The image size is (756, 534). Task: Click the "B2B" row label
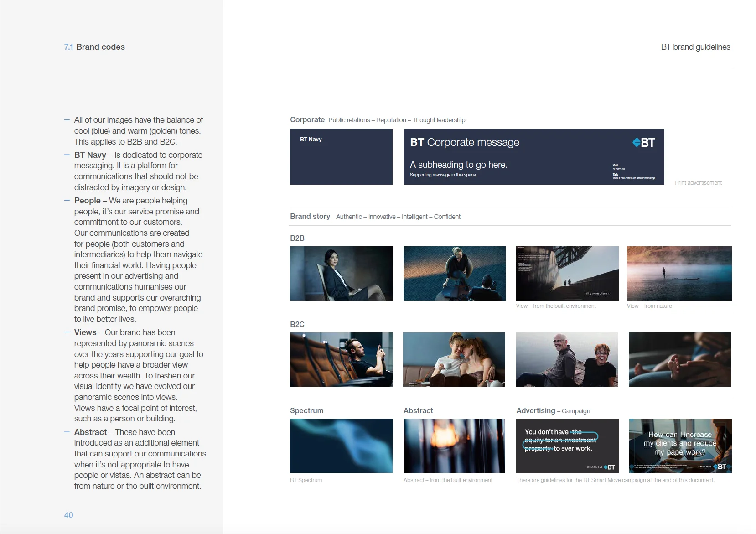(x=297, y=238)
